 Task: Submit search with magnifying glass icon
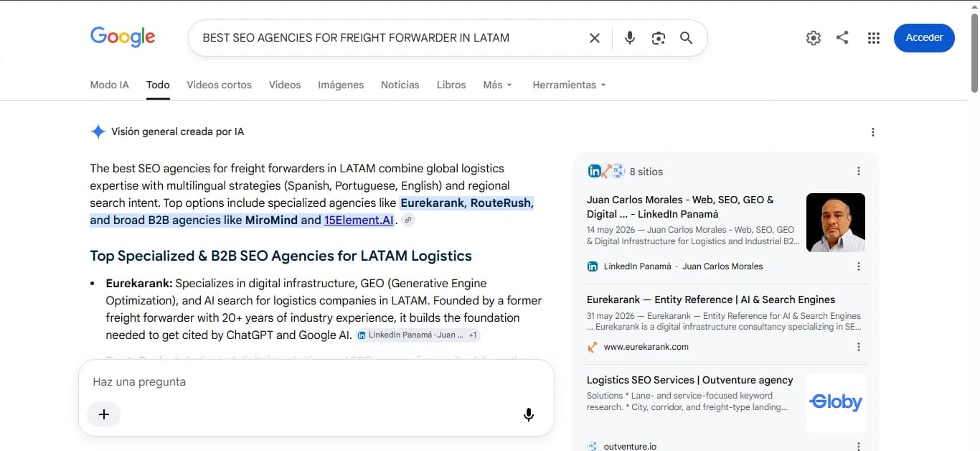tap(687, 38)
